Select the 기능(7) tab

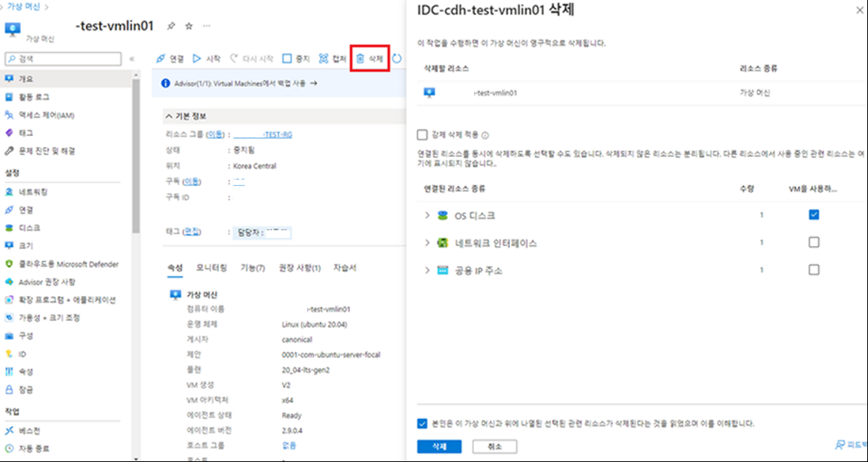(252, 268)
